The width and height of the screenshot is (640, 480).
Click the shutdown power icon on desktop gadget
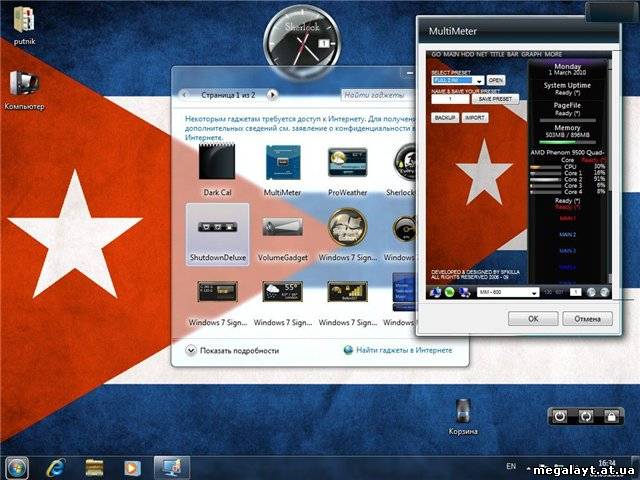[x=560, y=417]
